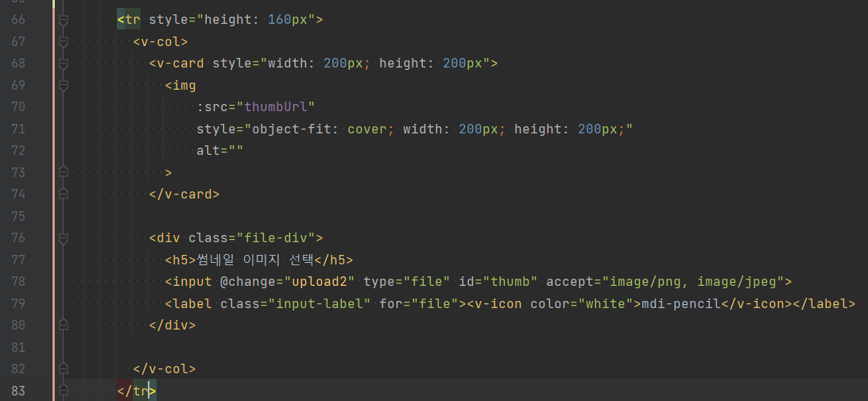Collapse the v-card fold marker on line 68
The height and width of the screenshot is (401, 868).
pyautogui.click(x=63, y=64)
